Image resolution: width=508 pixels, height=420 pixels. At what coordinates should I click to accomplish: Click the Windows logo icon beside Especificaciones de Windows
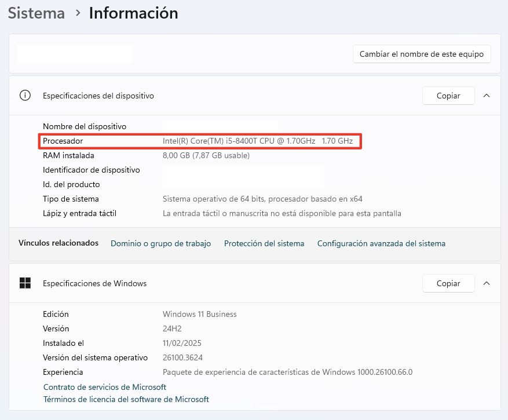coord(25,283)
